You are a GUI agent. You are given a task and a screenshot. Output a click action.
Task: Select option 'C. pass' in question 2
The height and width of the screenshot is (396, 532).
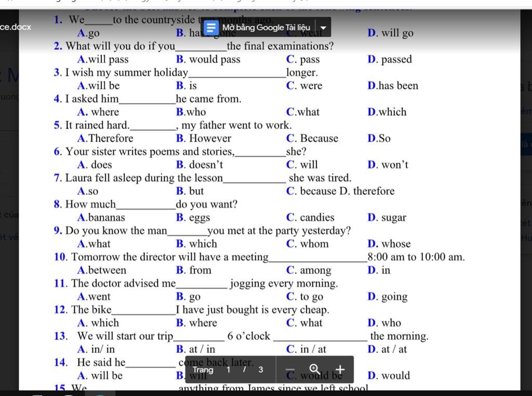point(303,59)
